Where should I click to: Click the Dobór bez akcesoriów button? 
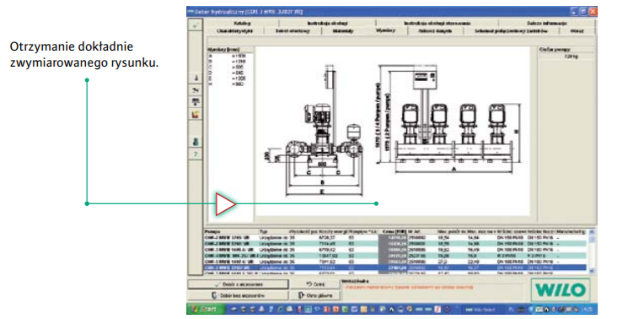pyautogui.click(x=239, y=295)
